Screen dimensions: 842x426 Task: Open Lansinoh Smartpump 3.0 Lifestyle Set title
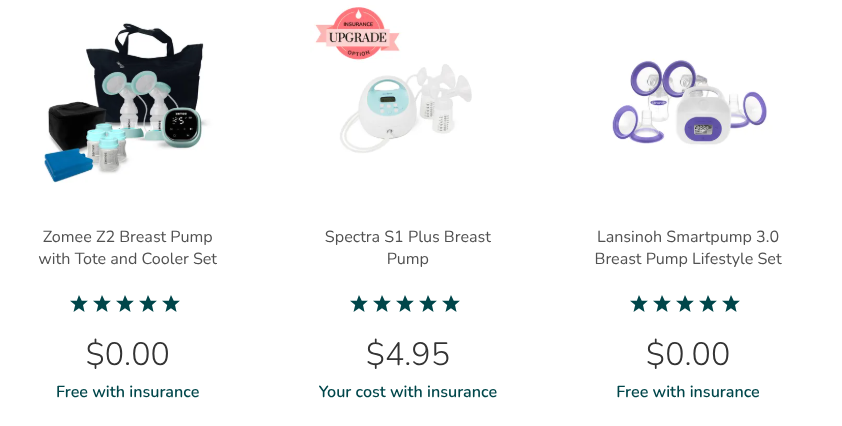[688, 248]
